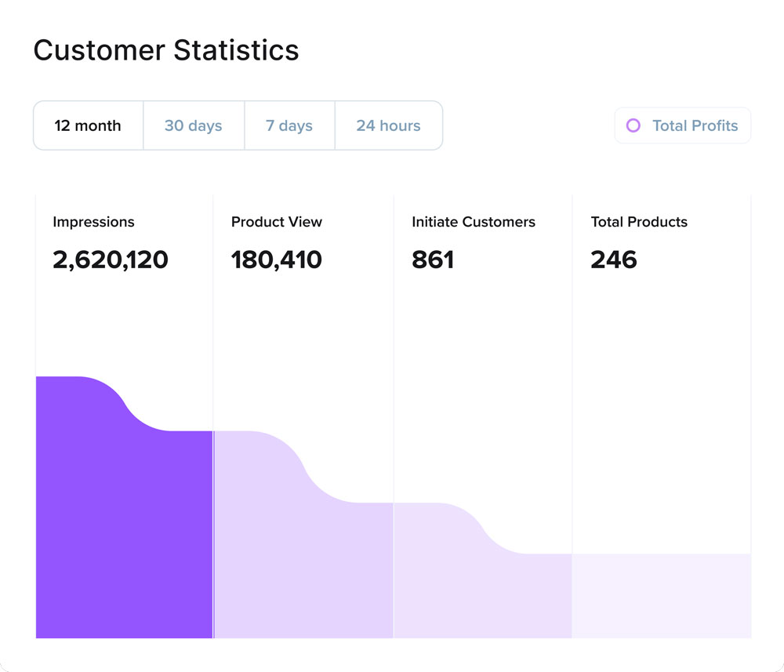Select the 246 total products number
The height and width of the screenshot is (672, 784).
tap(614, 260)
